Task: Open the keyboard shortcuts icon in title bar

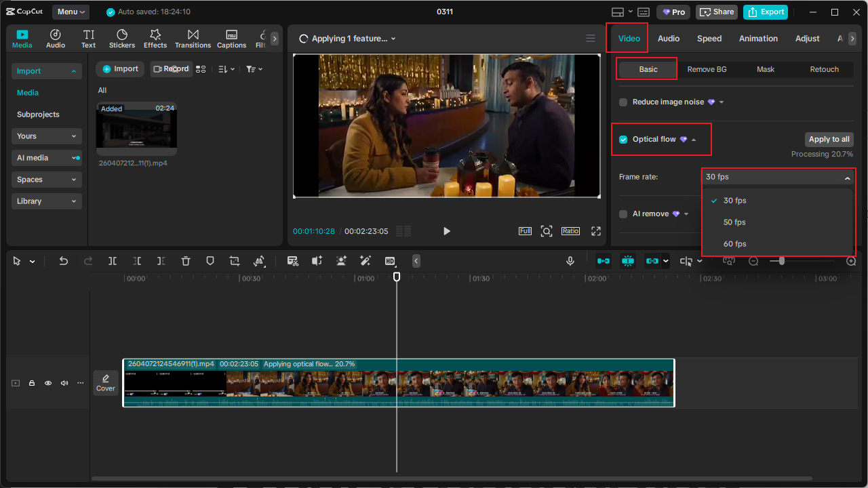Action: tap(644, 12)
